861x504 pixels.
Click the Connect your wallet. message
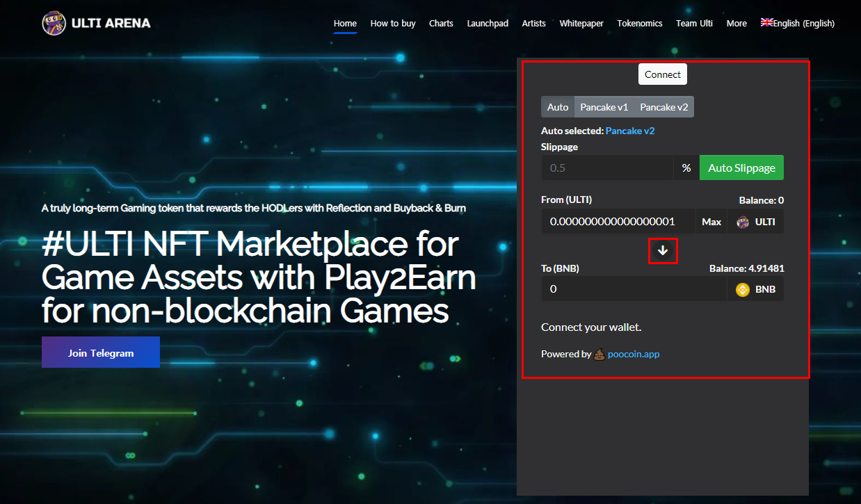click(x=591, y=327)
